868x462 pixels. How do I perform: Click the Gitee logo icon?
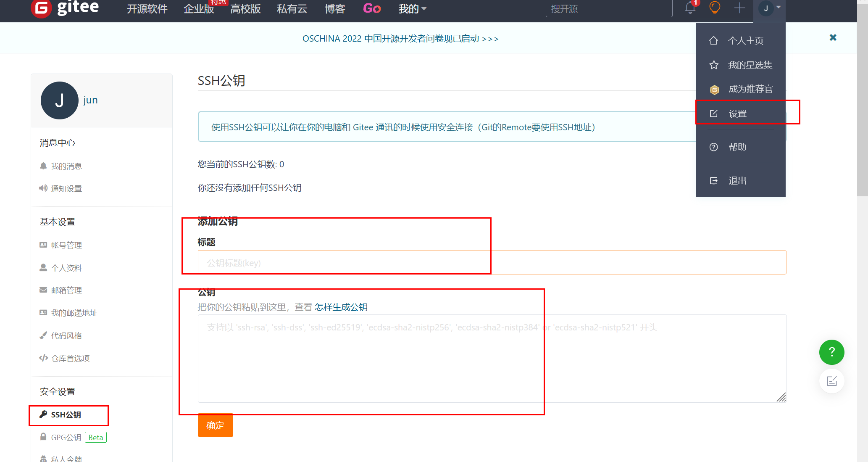tap(41, 8)
